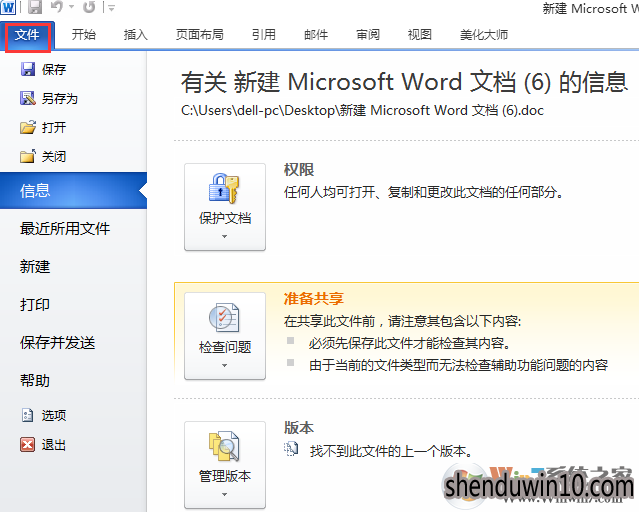Viewport: 639px width, 512px height.
Task: Switch to the 视图 ribbon tab
Action: 420,35
